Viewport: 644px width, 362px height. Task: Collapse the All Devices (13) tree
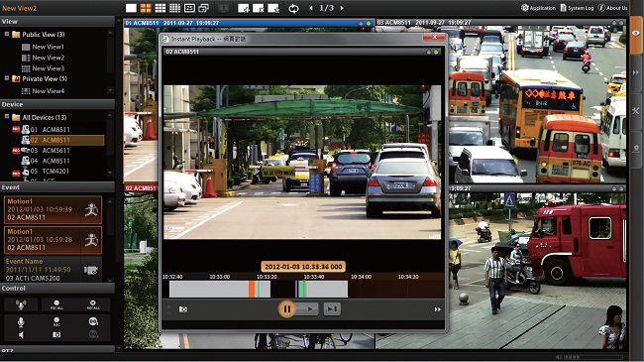[x=7, y=117]
